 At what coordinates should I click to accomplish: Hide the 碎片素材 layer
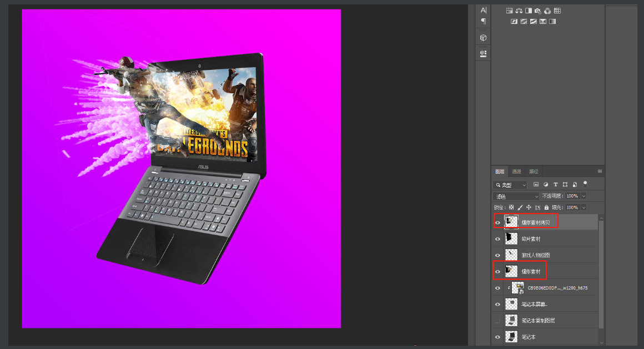(x=498, y=239)
